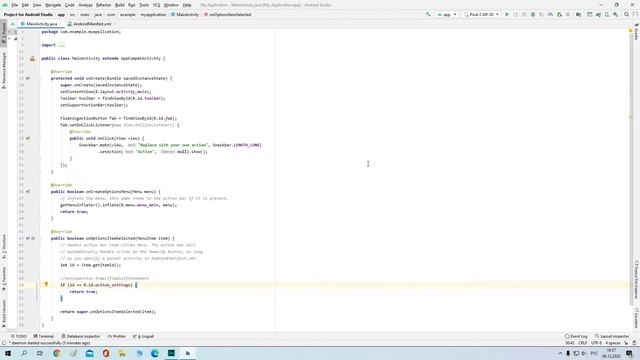Click the 'Project For Android Studio' breadcrumb
640x360 pixels.
[x=28, y=14]
